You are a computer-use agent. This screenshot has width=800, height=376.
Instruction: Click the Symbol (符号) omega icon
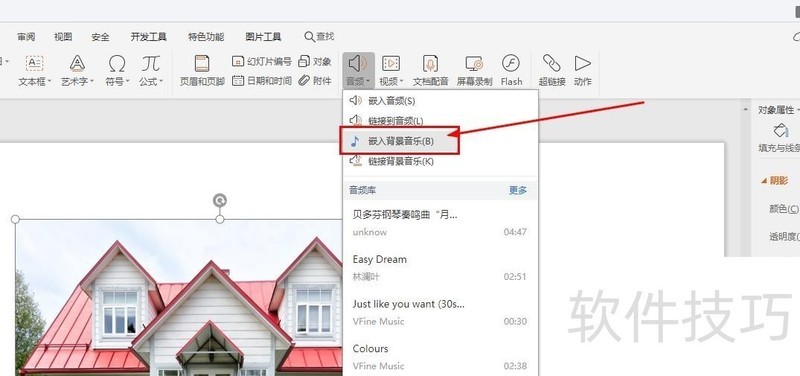[117, 64]
